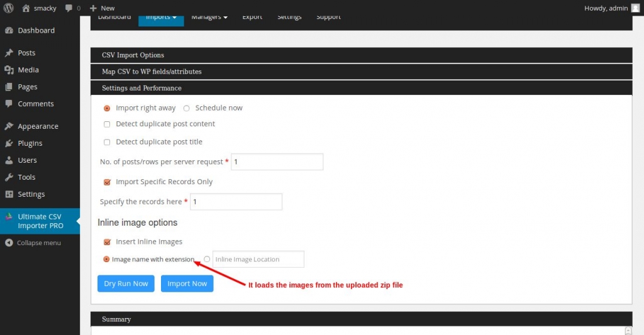Expand the Summary section header
The height and width of the screenshot is (335, 644).
pyautogui.click(x=361, y=319)
